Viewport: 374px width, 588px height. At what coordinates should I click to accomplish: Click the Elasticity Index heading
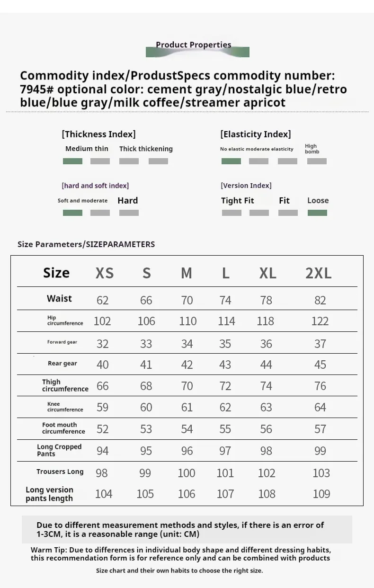point(256,134)
